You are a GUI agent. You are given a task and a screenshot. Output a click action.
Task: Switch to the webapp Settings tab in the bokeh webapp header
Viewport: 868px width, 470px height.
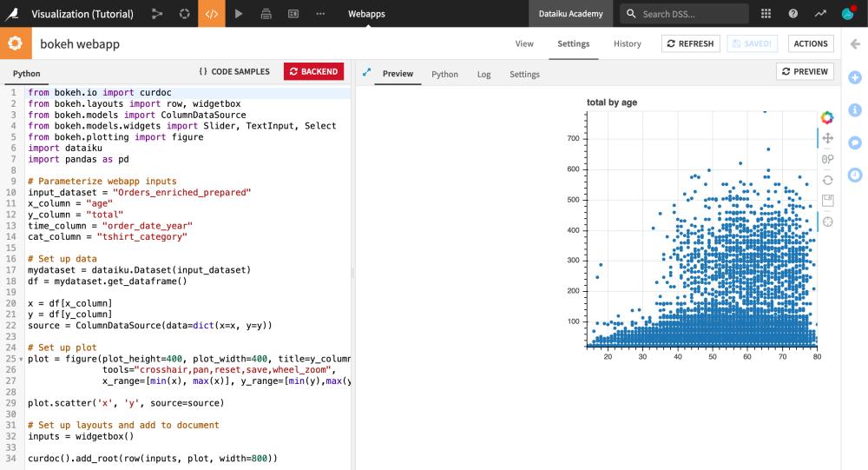tap(574, 43)
